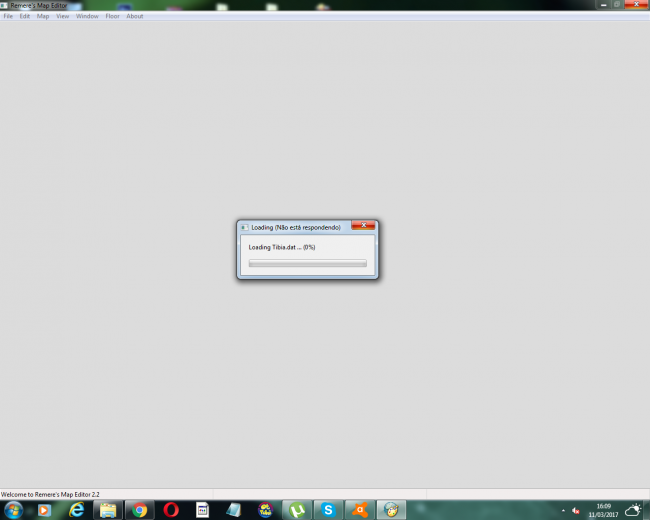The height and width of the screenshot is (520, 650).
Task: Click 'Welcome to Remere's Map Editor 2.2' status text
Action: tap(50, 494)
